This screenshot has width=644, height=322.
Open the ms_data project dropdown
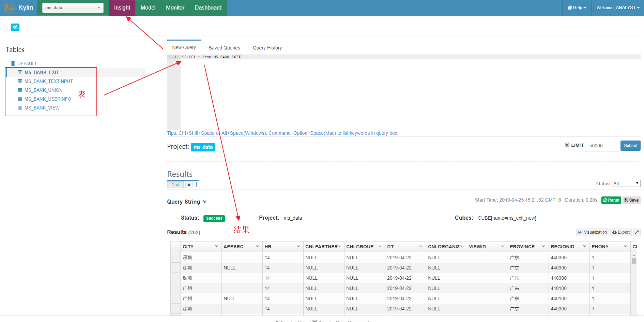point(73,8)
